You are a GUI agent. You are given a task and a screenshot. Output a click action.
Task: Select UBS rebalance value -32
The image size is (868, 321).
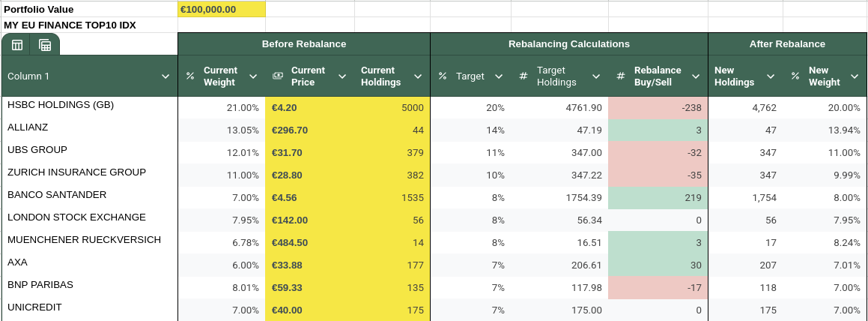point(658,152)
